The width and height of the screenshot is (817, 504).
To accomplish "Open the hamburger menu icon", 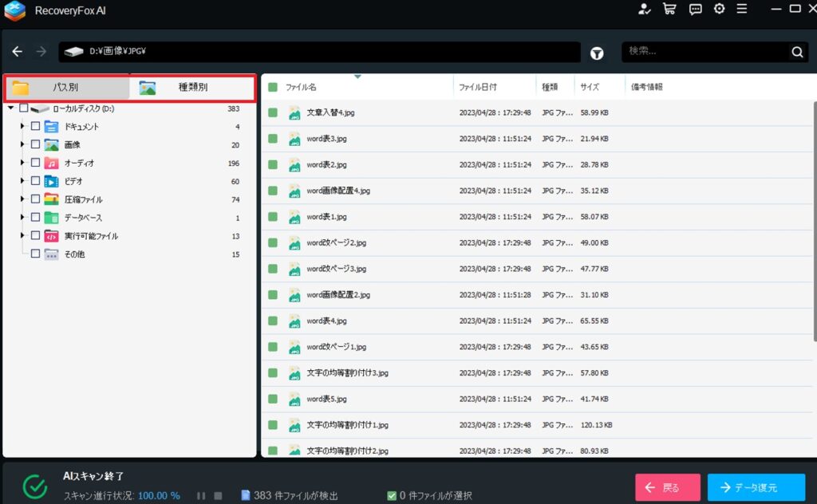I will pyautogui.click(x=742, y=9).
